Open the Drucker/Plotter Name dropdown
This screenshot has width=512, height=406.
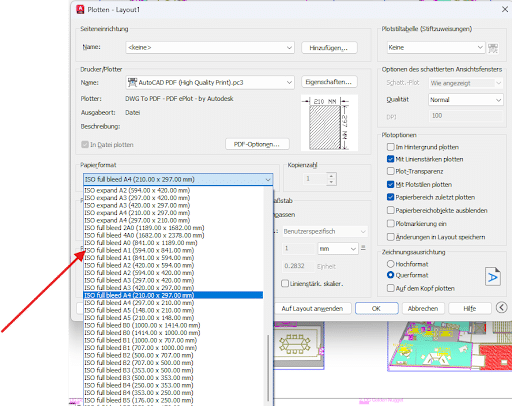(210, 83)
